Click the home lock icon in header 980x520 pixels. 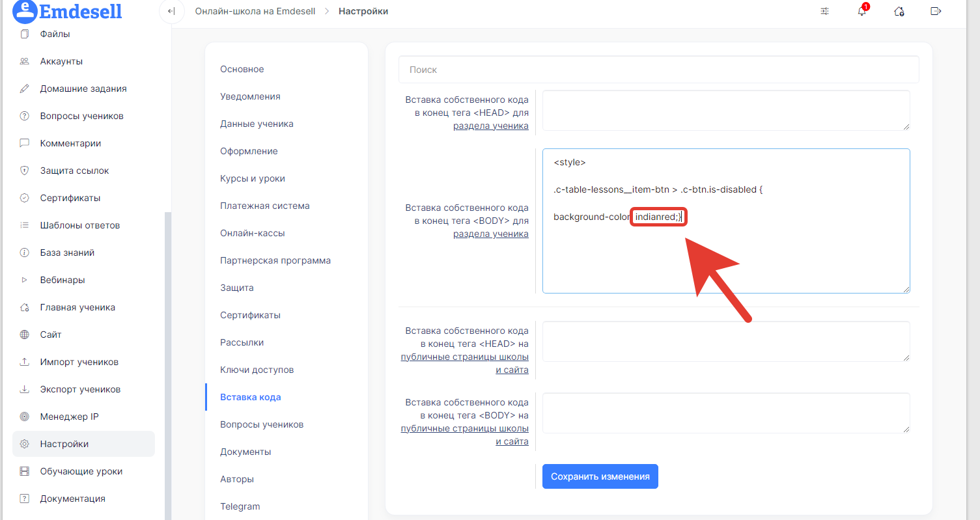899,11
